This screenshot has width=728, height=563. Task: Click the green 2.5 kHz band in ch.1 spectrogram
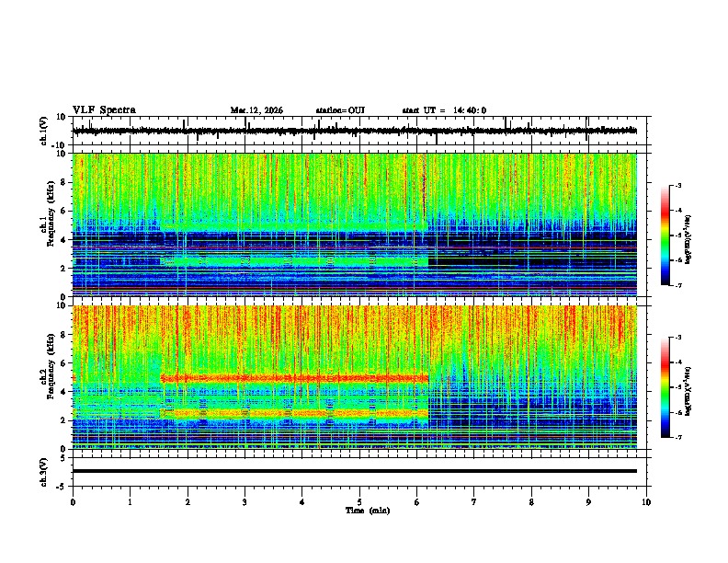coord(294,261)
